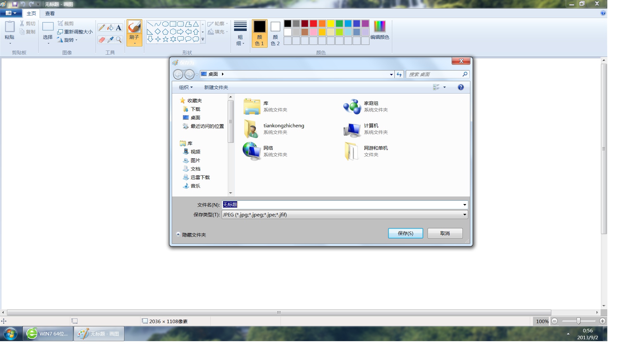Pick the red color swatch

pyautogui.click(x=313, y=24)
